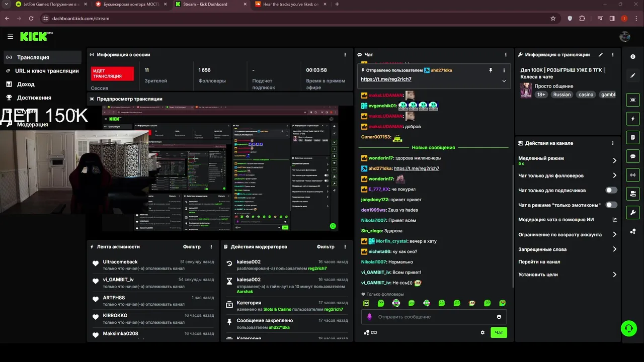644x362 pixels.
Task: Click the purple microphone icon in chat input
Action: pyautogui.click(x=369, y=317)
